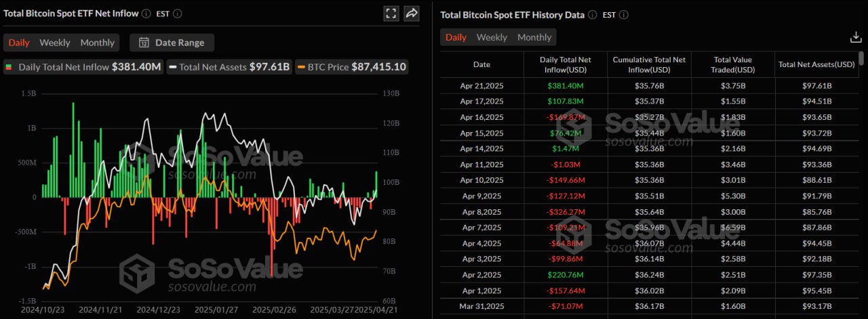Click the $76.42M inflow cell
This screenshot has width=868, height=319.
565,133
